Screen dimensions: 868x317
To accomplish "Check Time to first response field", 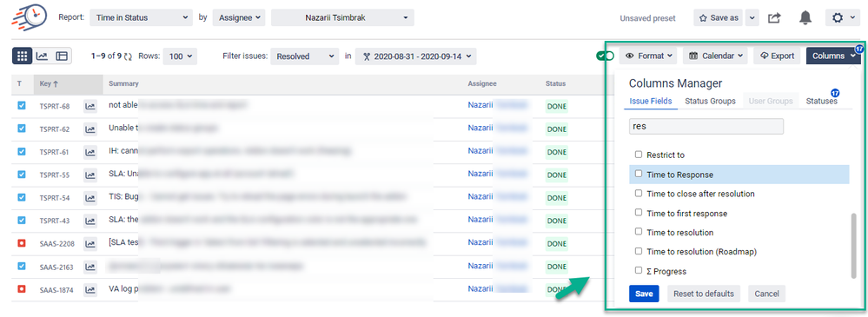I will [639, 213].
